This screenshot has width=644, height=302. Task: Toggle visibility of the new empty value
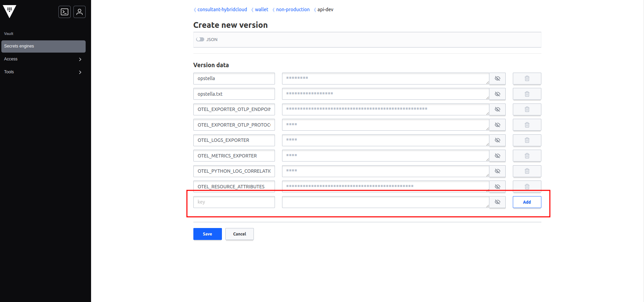[x=497, y=202]
